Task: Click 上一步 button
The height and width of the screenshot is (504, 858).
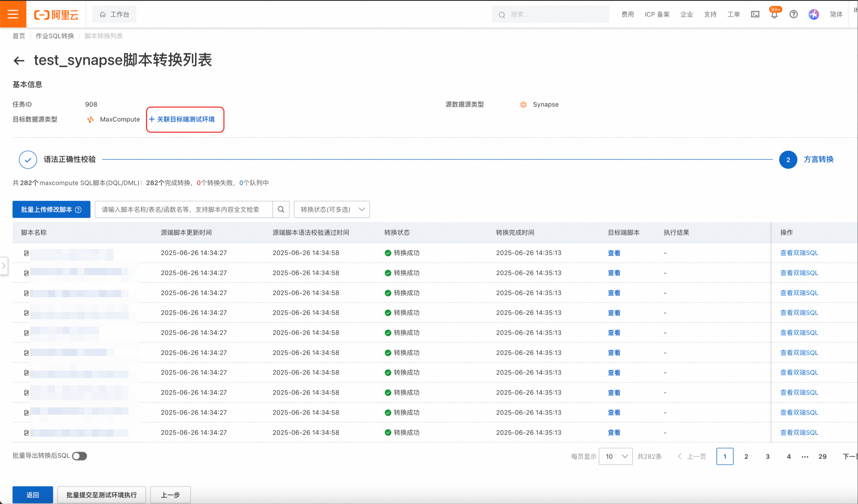Action: point(170,495)
